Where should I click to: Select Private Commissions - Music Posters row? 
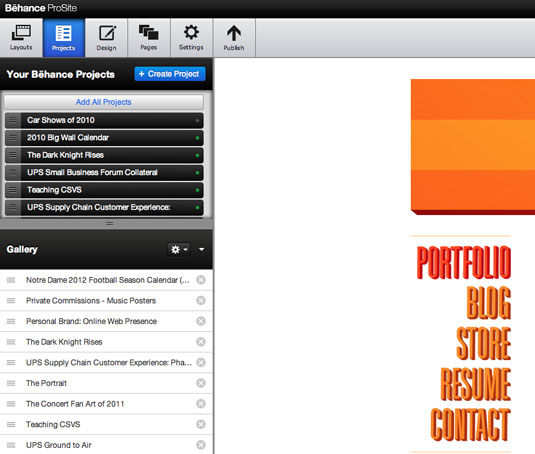(106, 301)
